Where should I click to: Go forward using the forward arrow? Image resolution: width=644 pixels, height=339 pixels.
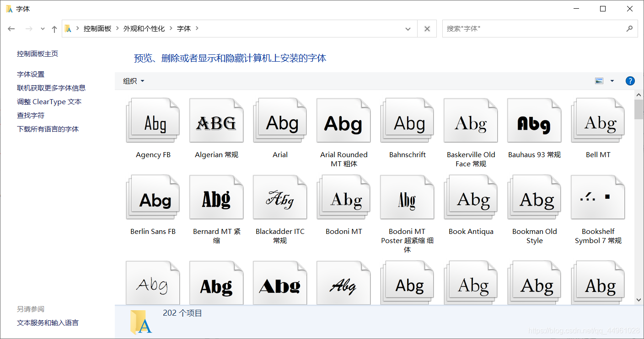click(29, 29)
